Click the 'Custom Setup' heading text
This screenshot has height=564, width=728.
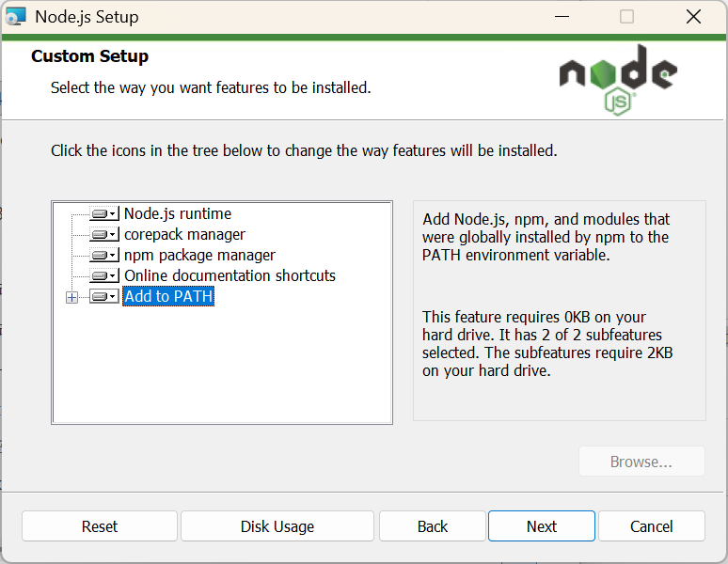tap(89, 56)
